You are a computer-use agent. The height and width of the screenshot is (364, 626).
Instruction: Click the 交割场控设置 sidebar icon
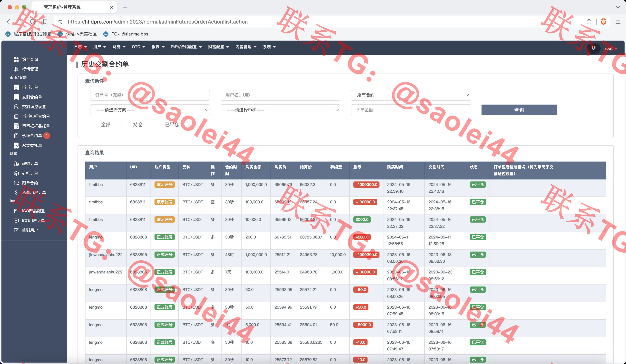pyautogui.click(x=16, y=107)
